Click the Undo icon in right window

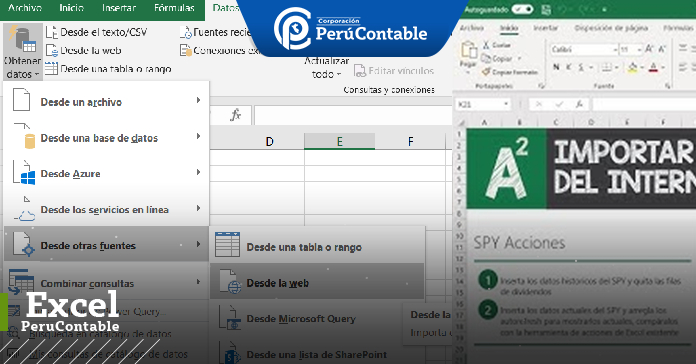(563, 9)
